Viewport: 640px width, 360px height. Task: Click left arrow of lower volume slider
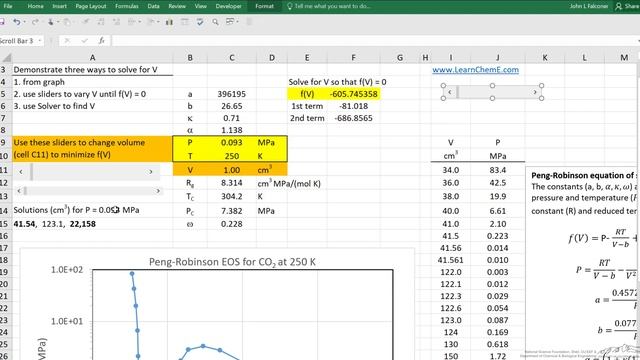(x=19, y=191)
